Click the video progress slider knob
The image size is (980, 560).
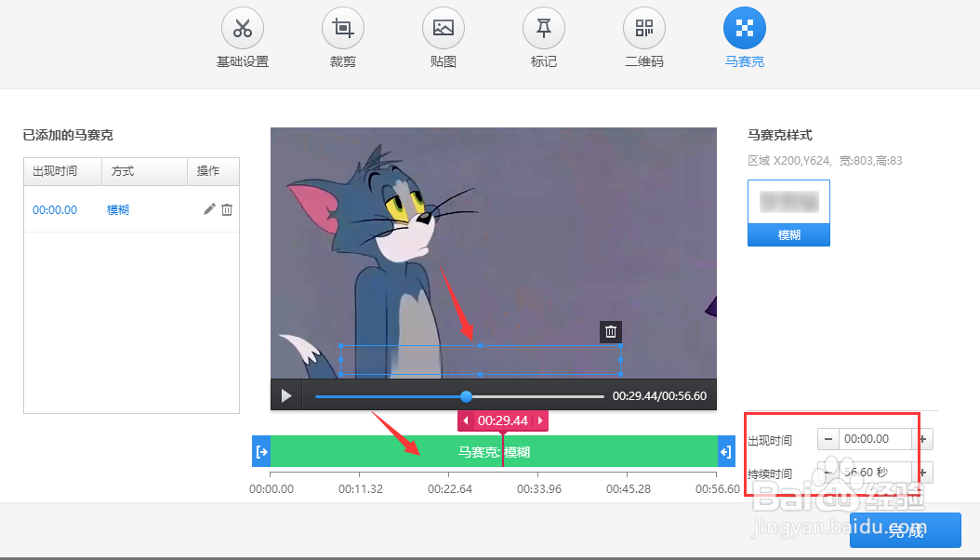point(466,396)
